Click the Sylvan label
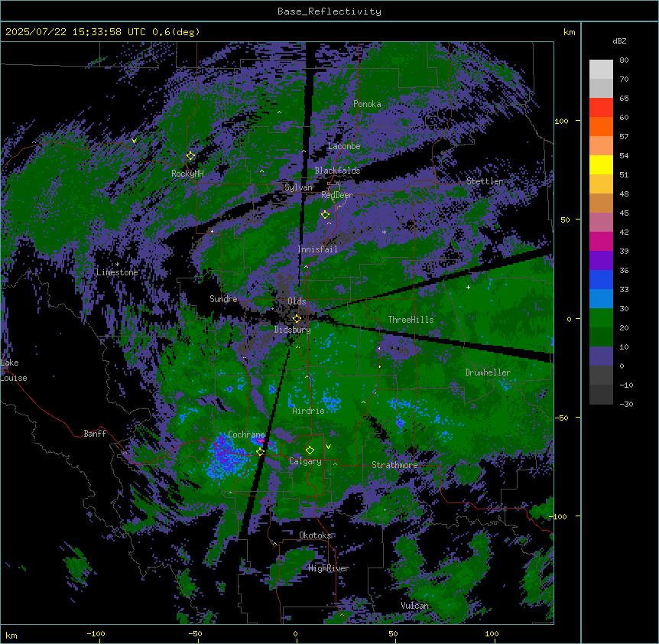 [298, 187]
